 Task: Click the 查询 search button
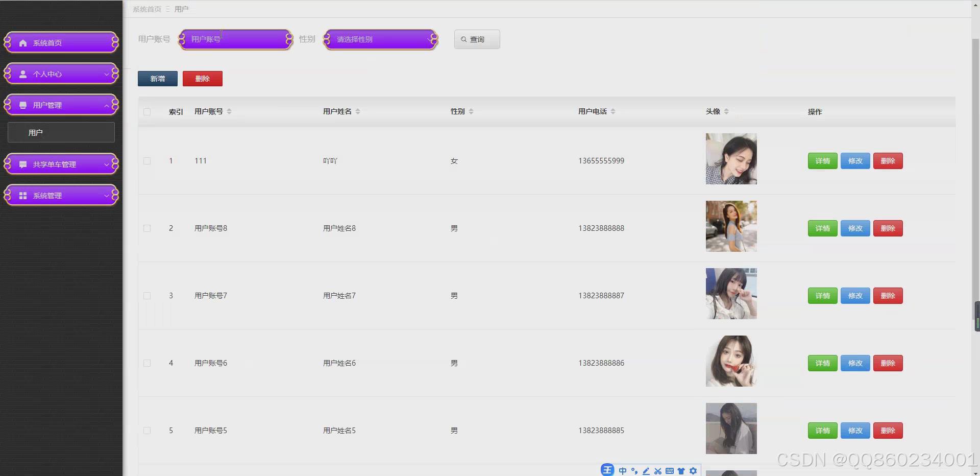pyautogui.click(x=477, y=39)
